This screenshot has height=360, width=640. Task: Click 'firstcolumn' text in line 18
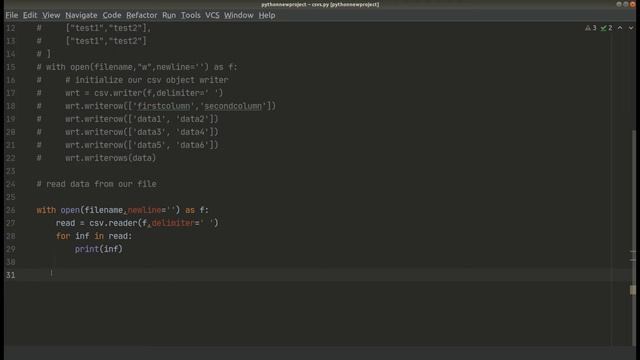pos(164,106)
